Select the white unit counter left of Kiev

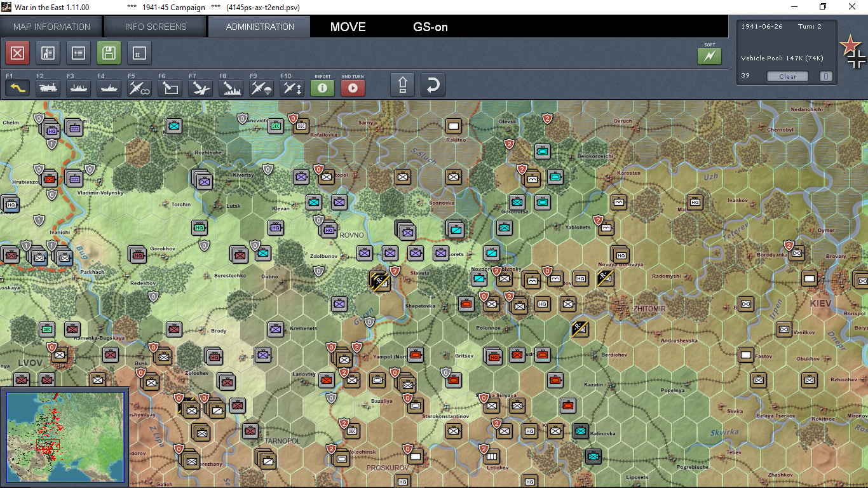coord(809,278)
